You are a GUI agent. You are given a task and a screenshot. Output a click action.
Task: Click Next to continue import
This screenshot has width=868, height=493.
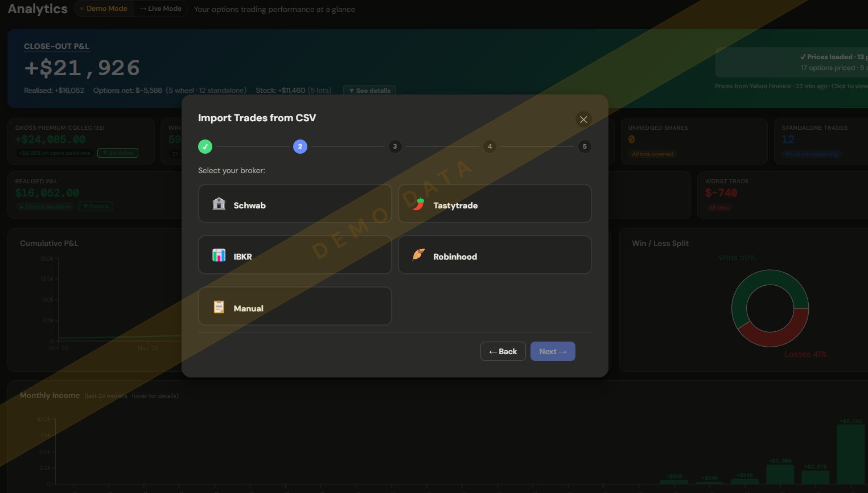pyautogui.click(x=553, y=351)
